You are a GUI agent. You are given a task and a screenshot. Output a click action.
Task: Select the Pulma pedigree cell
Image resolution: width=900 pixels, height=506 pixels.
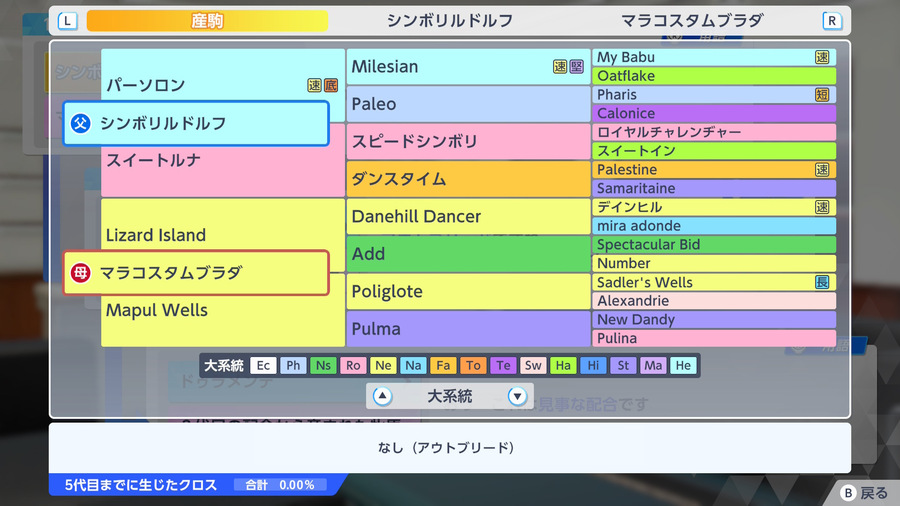click(468, 329)
